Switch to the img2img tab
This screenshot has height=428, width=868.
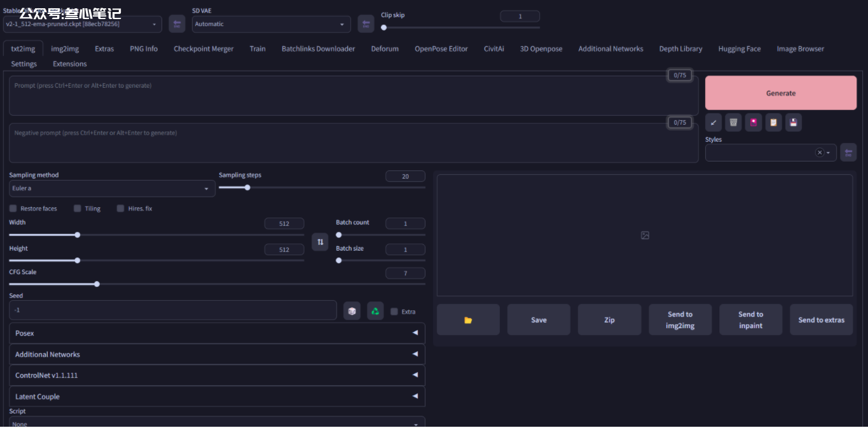65,48
